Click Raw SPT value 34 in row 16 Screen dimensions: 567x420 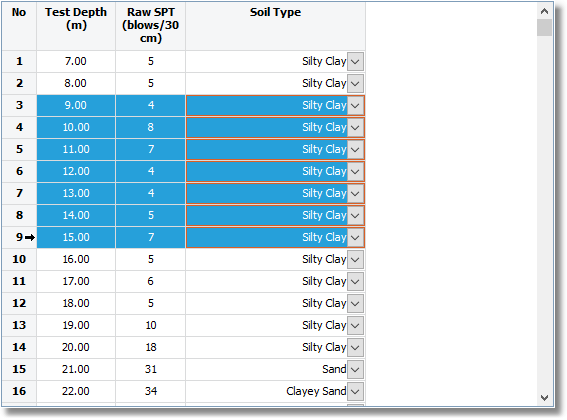(x=150, y=391)
